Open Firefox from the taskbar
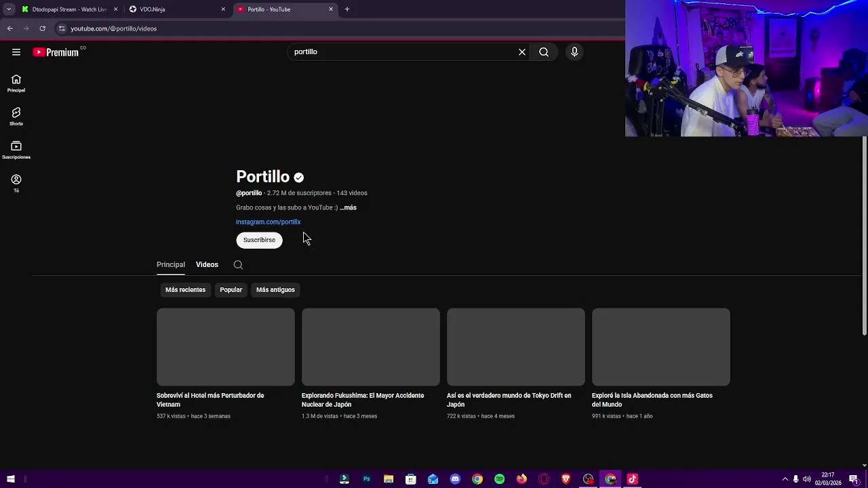 point(521,479)
